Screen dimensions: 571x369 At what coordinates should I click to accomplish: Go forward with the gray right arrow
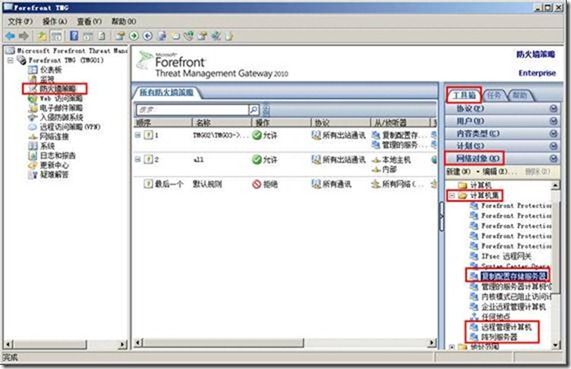[x=24, y=36]
